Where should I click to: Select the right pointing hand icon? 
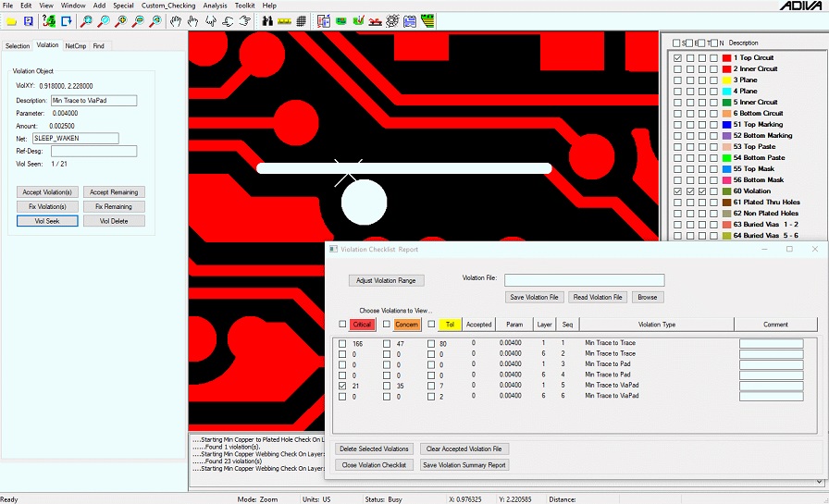[x=245, y=21]
